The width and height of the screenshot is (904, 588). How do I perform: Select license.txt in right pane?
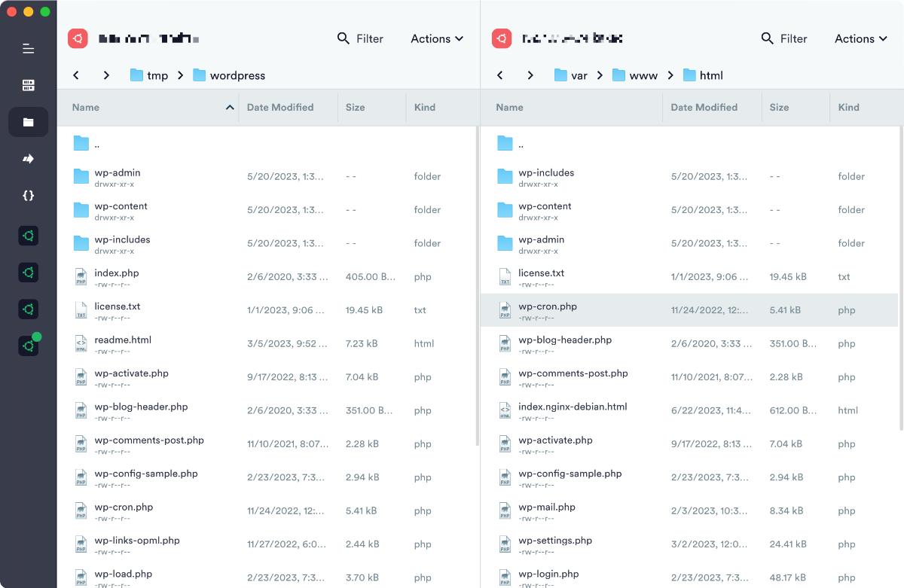coord(689,276)
